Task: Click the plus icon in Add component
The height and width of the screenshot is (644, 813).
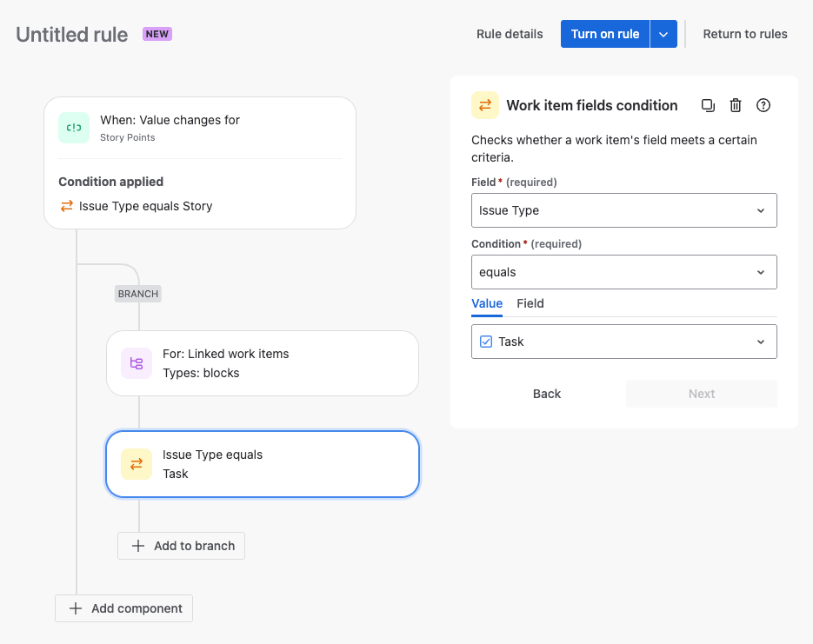Action: [x=76, y=608]
